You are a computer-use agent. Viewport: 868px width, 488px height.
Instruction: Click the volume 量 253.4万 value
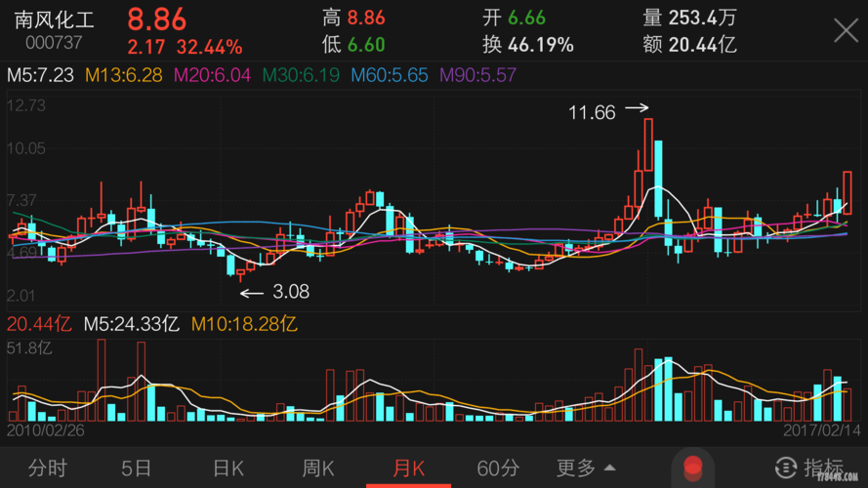pyautogui.click(x=689, y=18)
